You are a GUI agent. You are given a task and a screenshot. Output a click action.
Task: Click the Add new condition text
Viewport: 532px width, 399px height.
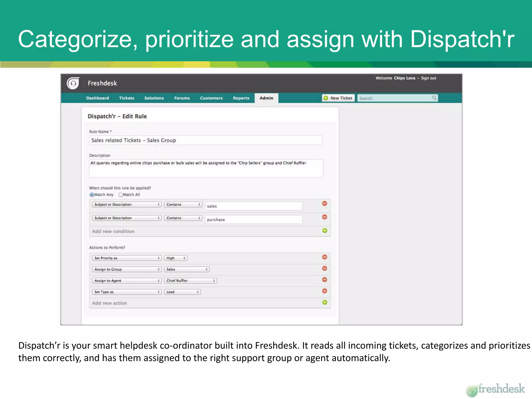click(113, 231)
